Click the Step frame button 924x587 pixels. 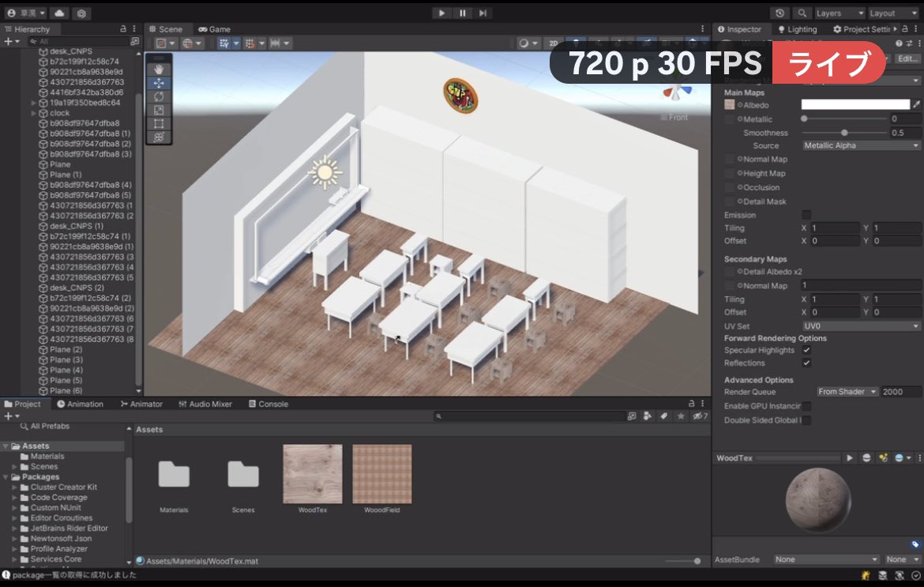(x=483, y=13)
